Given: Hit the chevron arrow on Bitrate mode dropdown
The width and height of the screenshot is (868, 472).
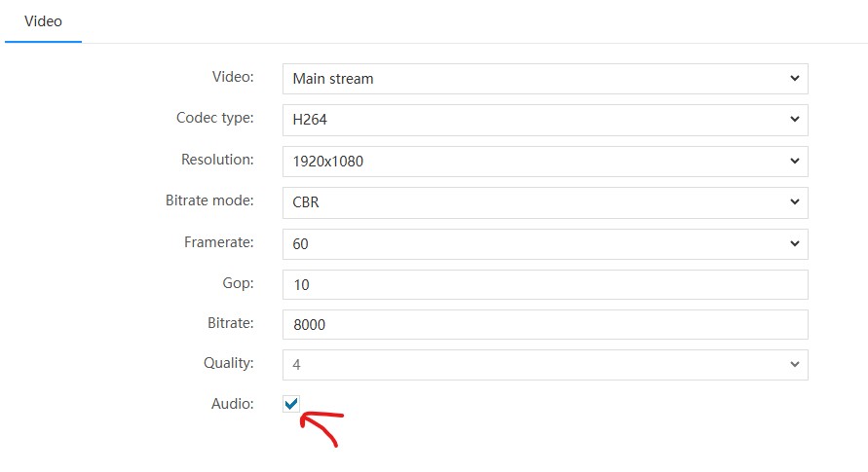Looking at the screenshot, I should pyautogui.click(x=794, y=202).
